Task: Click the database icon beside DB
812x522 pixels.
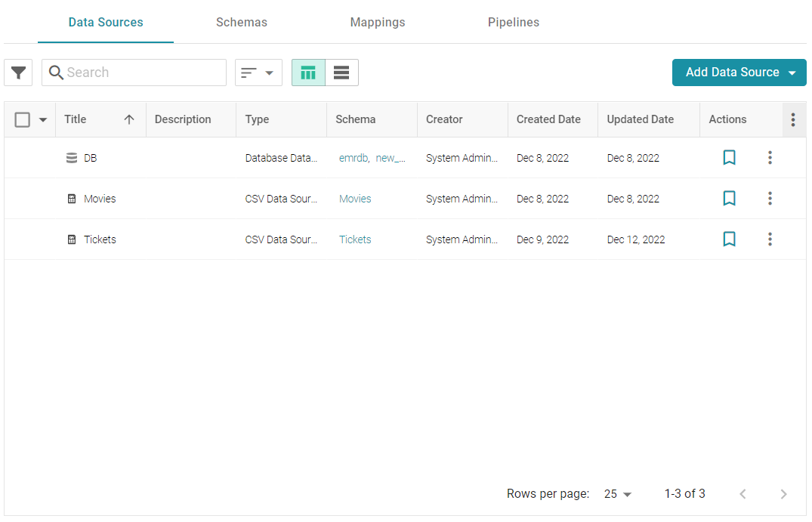Action: tap(73, 157)
